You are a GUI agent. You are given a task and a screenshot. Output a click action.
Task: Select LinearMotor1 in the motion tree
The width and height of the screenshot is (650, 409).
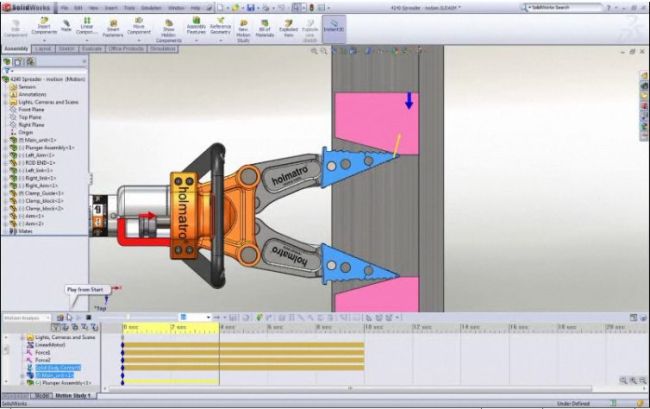click(50, 345)
